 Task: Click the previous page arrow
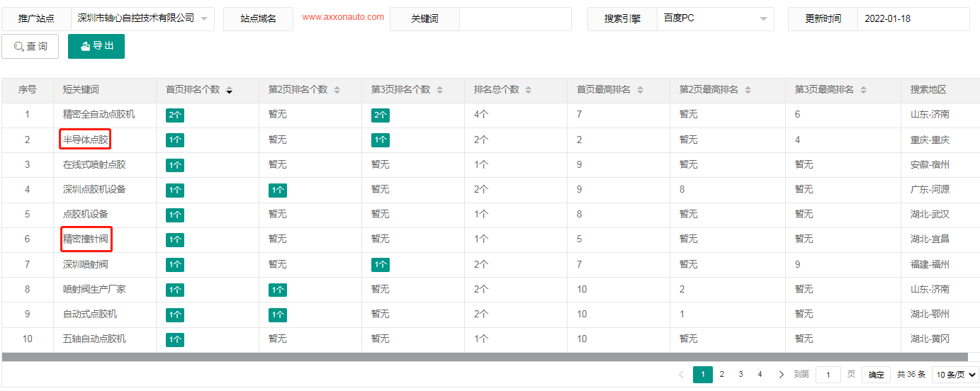[681, 375]
